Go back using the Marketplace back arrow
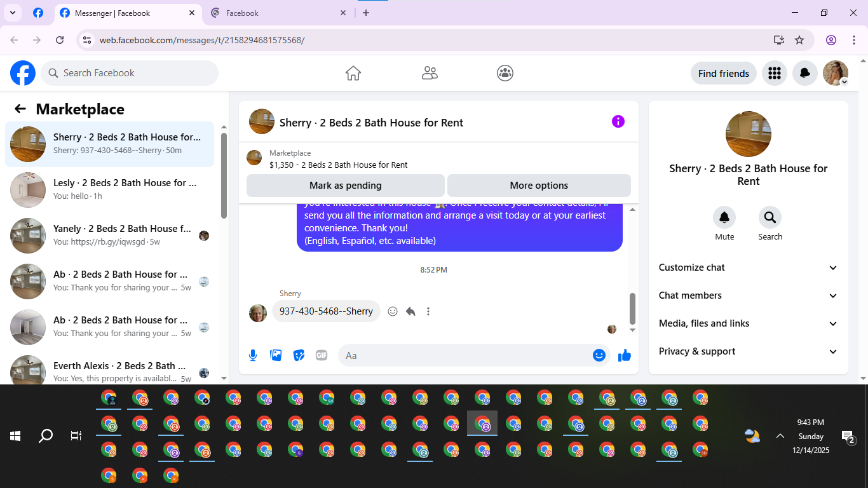The height and width of the screenshot is (488, 868). (20, 109)
